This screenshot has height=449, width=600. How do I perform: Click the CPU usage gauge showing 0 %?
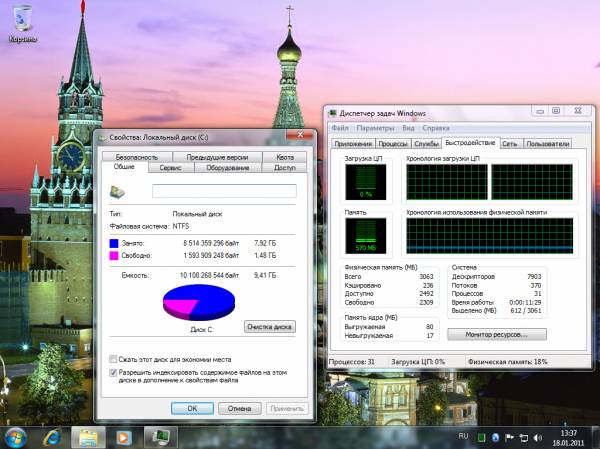point(365,182)
